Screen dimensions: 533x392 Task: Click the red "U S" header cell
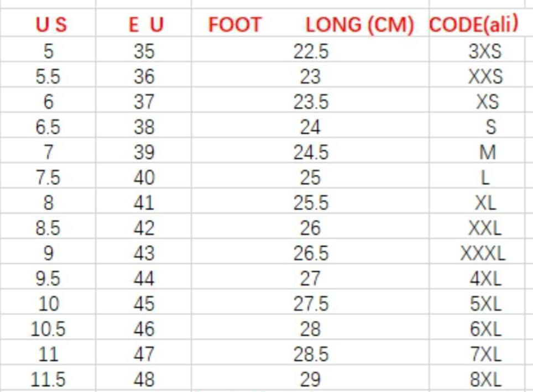pyautogui.click(x=50, y=25)
